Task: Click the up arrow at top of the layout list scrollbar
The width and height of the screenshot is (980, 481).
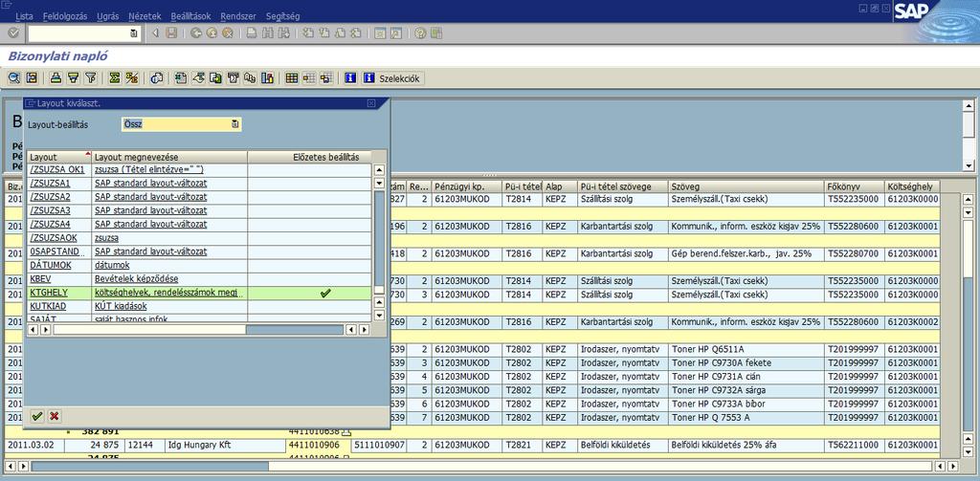Action: click(x=379, y=170)
